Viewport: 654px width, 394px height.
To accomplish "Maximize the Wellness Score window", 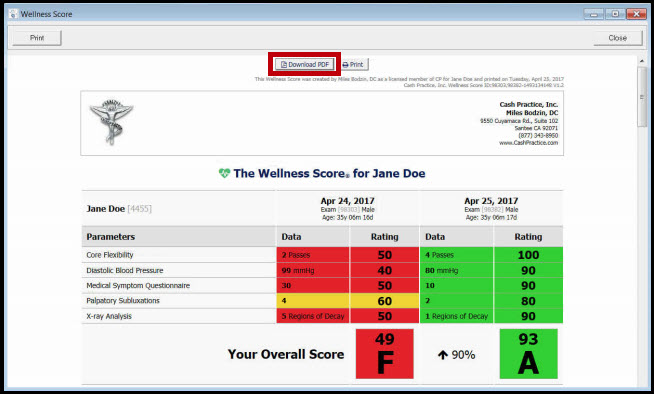I will (x=615, y=14).
